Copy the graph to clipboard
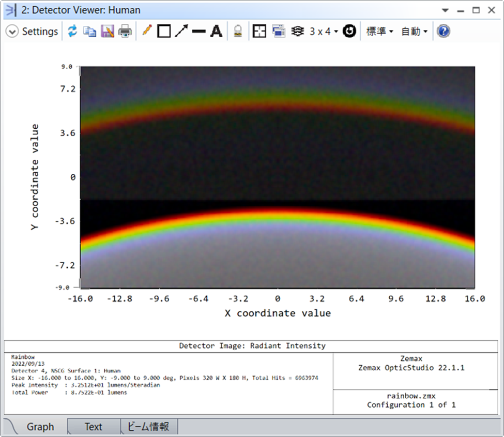The image size is (504, 437). [89, 32]
